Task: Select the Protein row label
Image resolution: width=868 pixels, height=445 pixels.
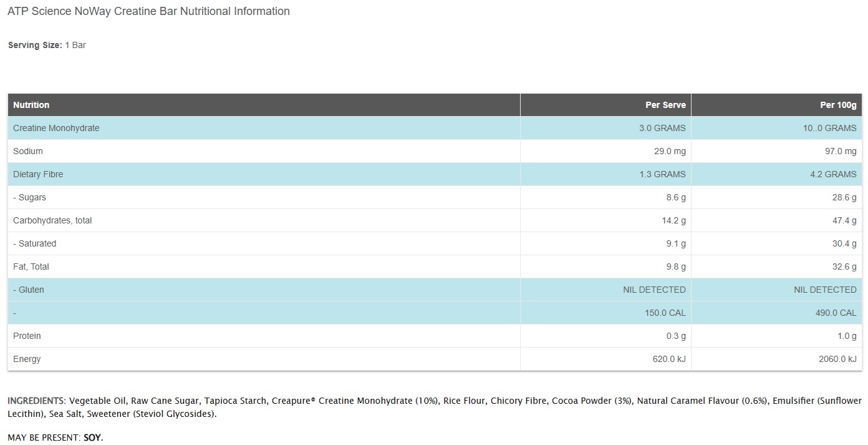Action: (27, 336)
